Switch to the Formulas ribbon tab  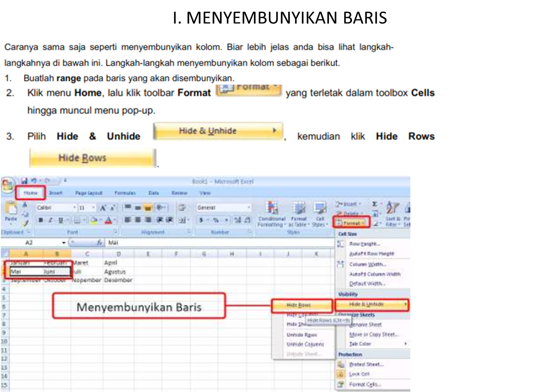pyautogui.click(x=125, y=193)
